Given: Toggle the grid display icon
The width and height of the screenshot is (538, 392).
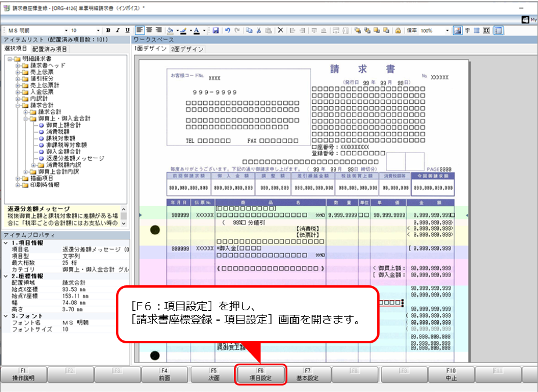Looking at the screenshot, I should click(x=476, y=31).
